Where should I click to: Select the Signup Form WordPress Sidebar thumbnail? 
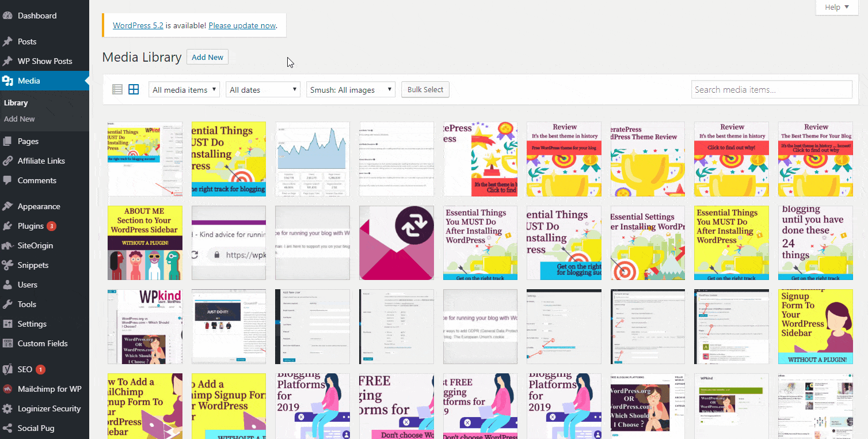click(x=816, y=327)
